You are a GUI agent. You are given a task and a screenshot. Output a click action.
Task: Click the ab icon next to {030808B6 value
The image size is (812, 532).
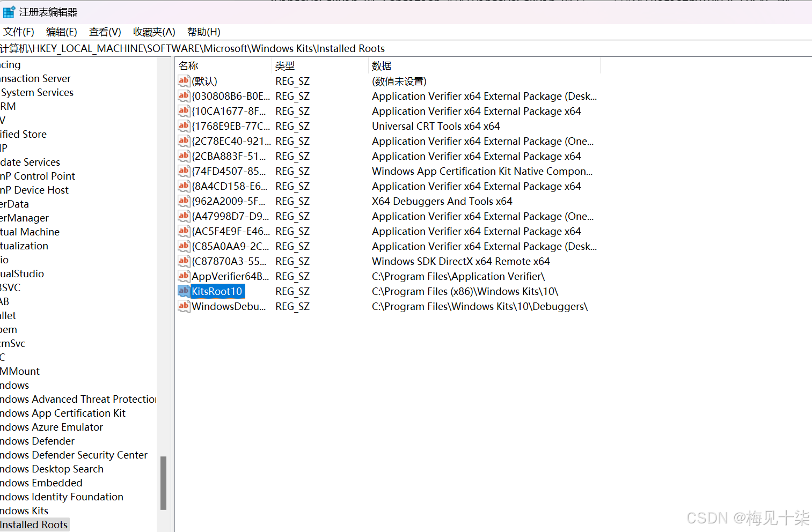pos(183,96)
